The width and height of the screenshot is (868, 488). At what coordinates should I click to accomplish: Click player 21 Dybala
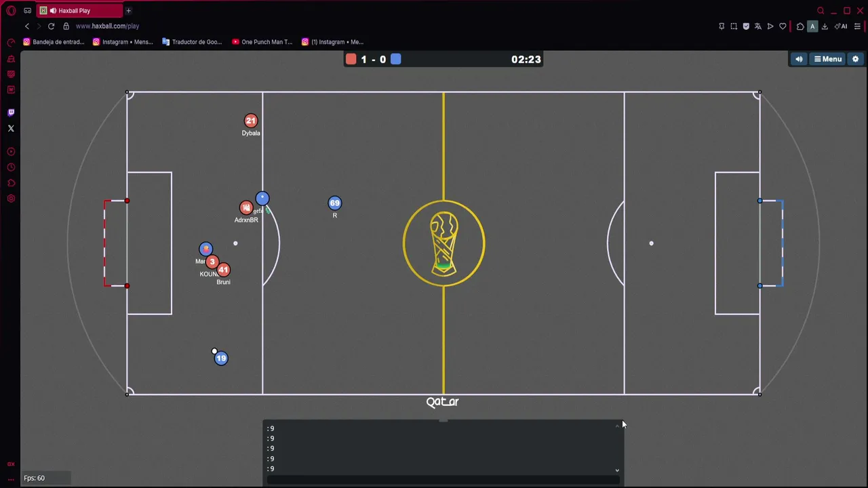[251, 121]
